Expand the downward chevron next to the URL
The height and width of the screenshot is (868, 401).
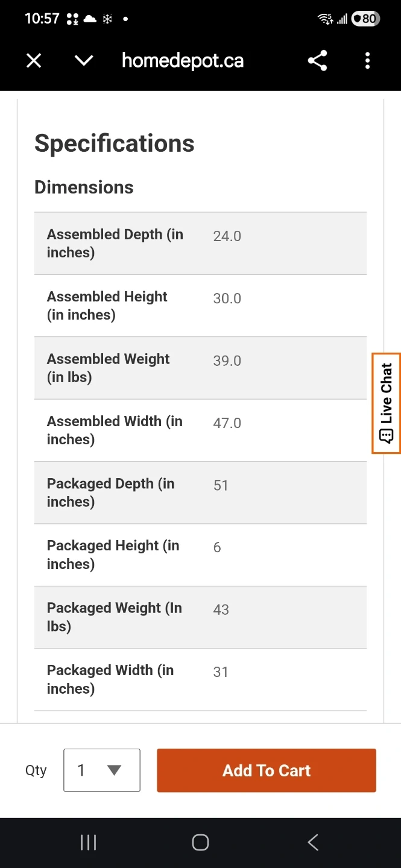click(x=83, y=60)
